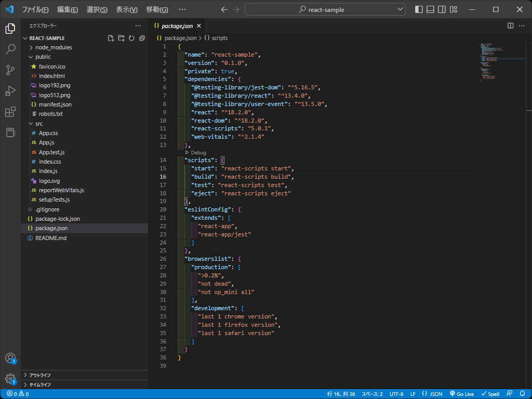Expand the タイムライン section
This screenshot has height=399, width=532.
[84, 384]
